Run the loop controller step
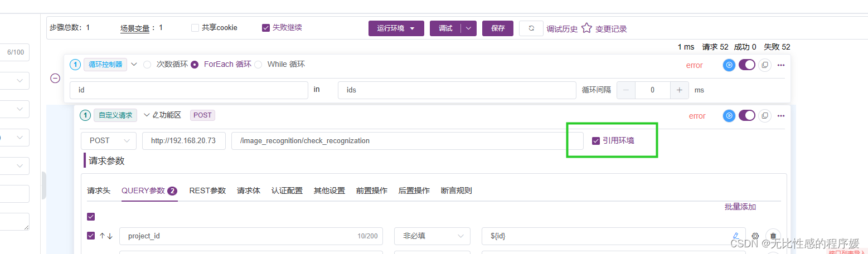Screen dimensions: 868x254 (729, 65)
